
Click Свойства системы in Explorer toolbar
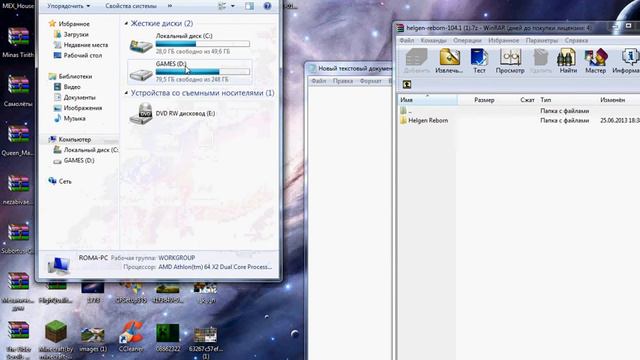131,6
